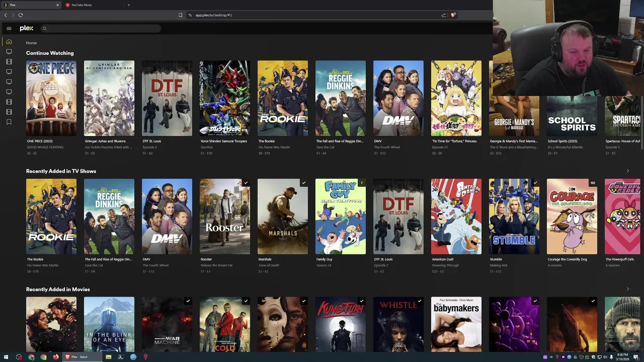The width and height of the screenshot is (644, 362).
Task: Open Recently Added in Movies heading
Action: 58,290
